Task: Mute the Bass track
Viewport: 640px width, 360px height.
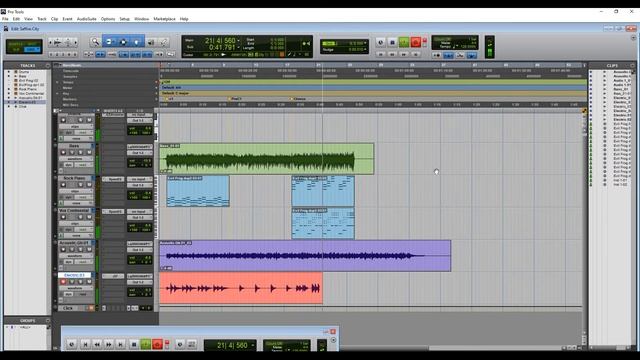Action: tap(89, 152)
